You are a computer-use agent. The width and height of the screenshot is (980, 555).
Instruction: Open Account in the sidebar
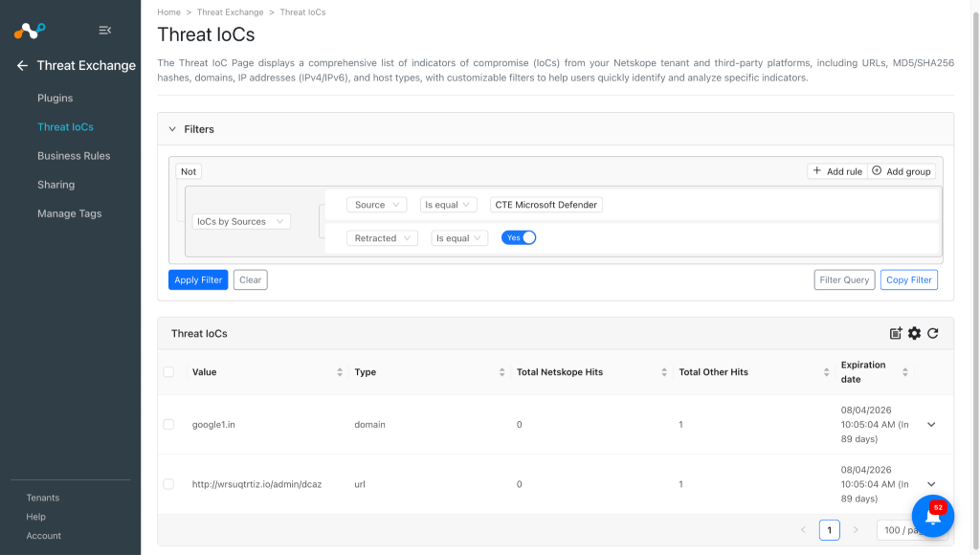(x=44, y=536)
